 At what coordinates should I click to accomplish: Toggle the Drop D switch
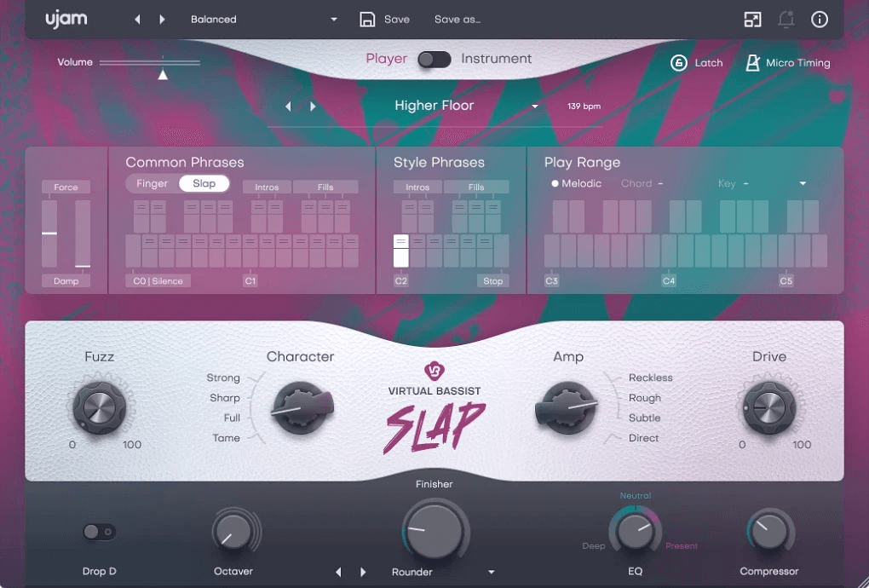99,532
